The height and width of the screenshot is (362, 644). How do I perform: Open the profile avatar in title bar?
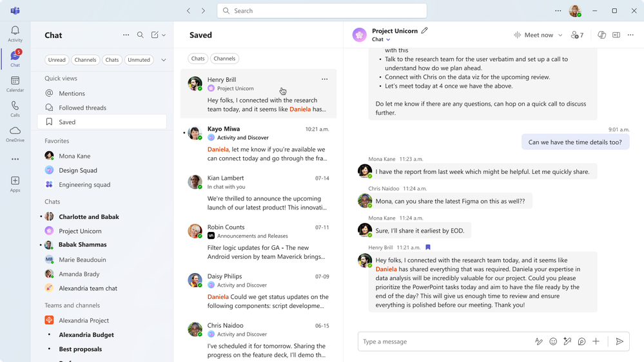tap(575, 11)
